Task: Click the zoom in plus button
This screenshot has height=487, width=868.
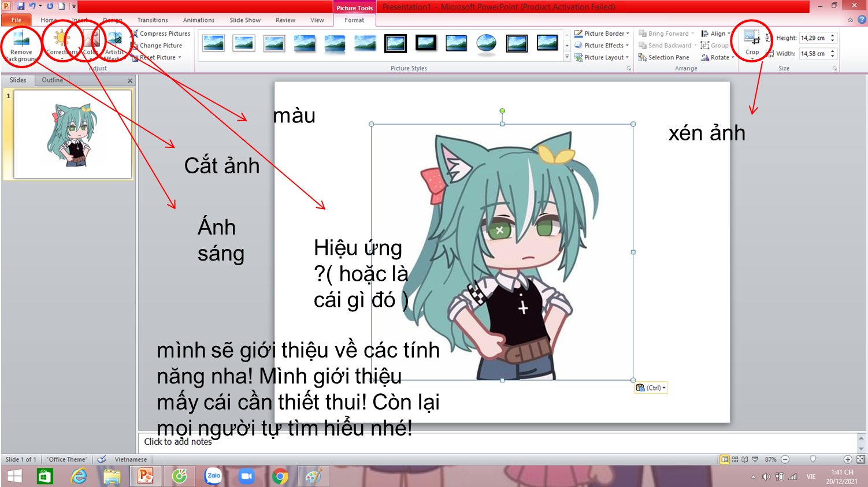Action: (848, 459)
